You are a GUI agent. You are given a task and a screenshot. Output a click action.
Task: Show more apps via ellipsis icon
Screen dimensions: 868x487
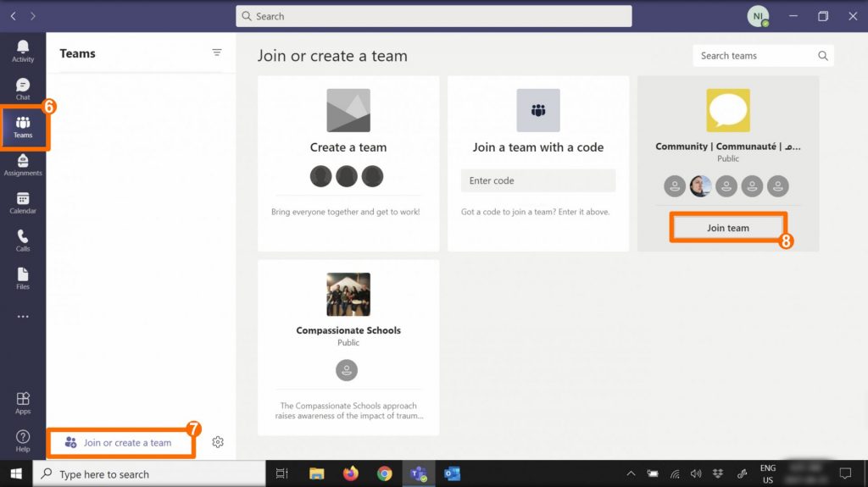coord(23,317)
